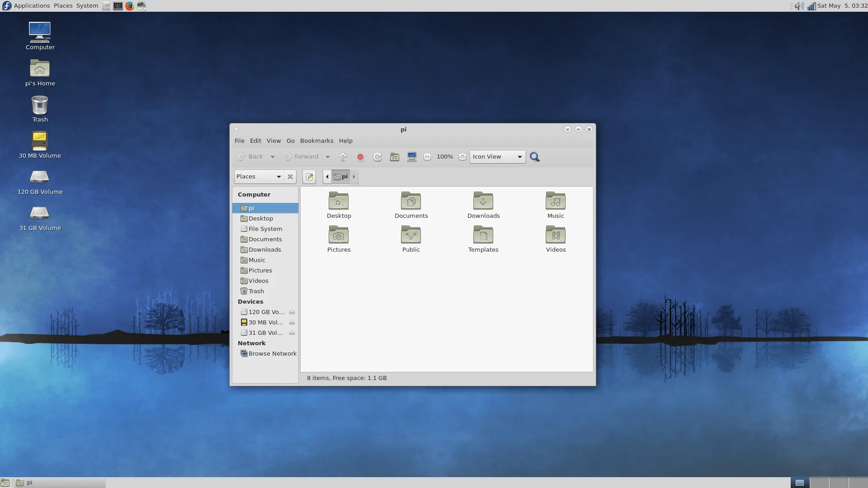Image resolution: width=868 pixels, height=488 pixels.
Task: Click the Computer toolbar icon
Action: point(411,157)
